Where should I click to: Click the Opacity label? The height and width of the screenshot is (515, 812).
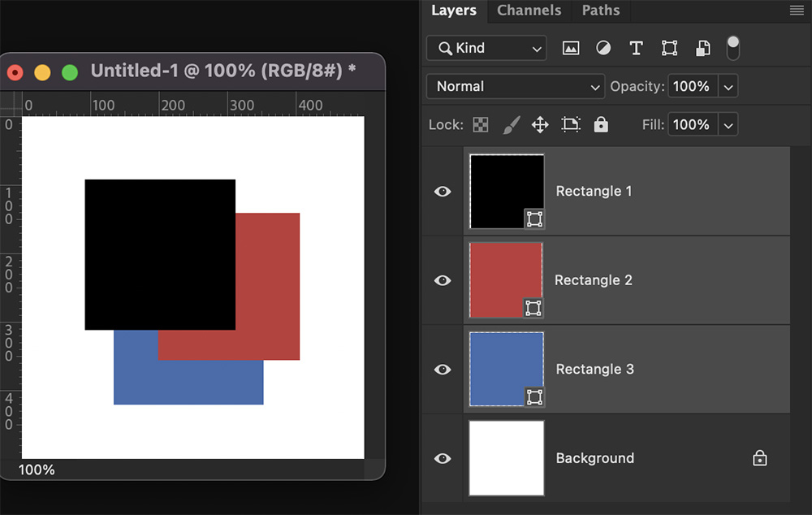(637, 87)
